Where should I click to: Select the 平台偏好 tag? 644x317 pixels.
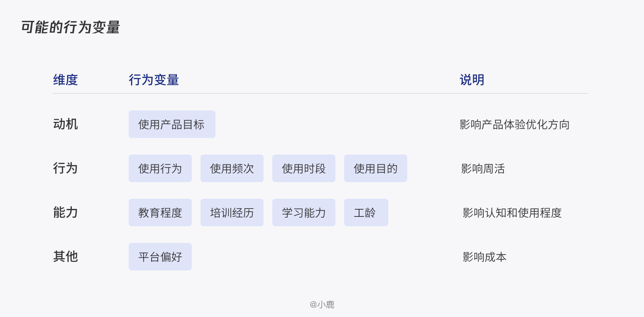tap(160, 257)
